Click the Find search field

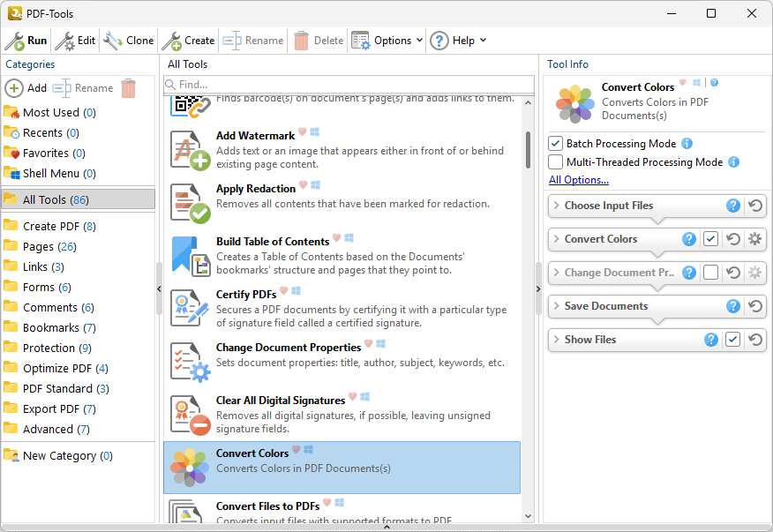[353, 85]
